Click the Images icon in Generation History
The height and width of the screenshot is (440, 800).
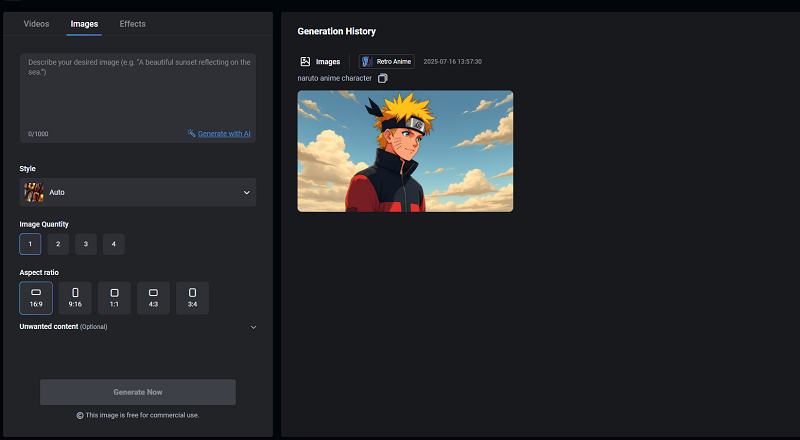tap(305, 62)
